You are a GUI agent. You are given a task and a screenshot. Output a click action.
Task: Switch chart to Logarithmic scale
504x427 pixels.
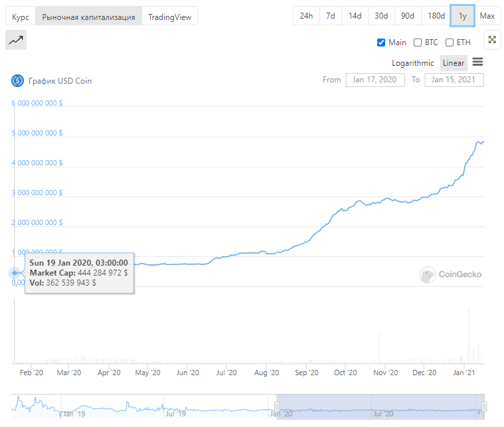(x=413, y=63)
